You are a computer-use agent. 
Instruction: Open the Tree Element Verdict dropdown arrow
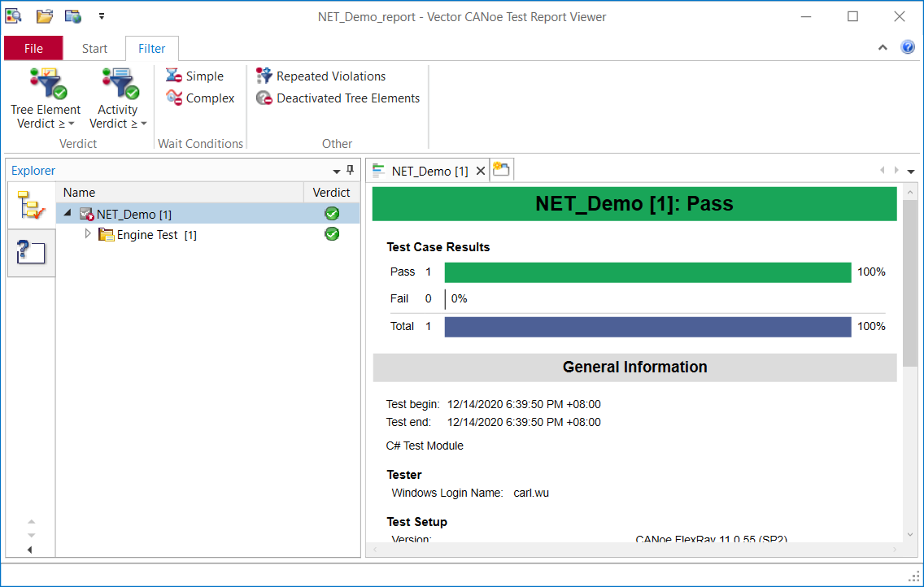72,124
